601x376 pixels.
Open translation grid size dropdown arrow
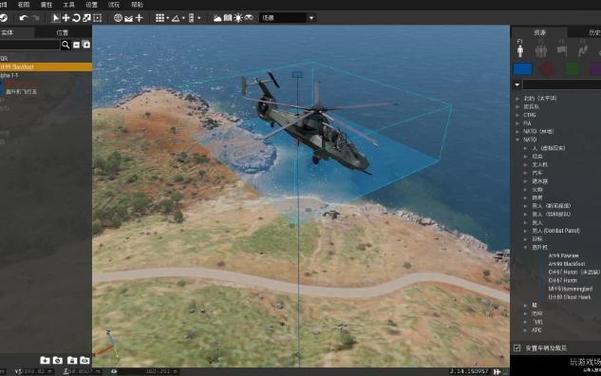167,18
